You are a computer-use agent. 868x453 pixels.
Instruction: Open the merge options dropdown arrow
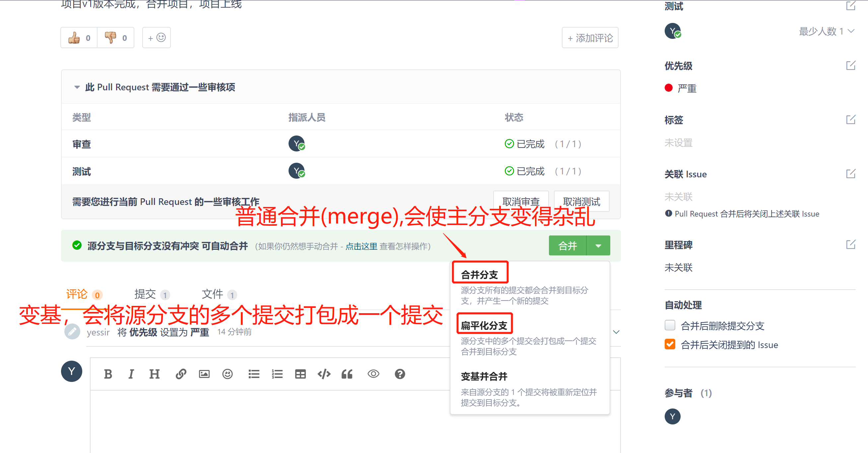[598, 245]
